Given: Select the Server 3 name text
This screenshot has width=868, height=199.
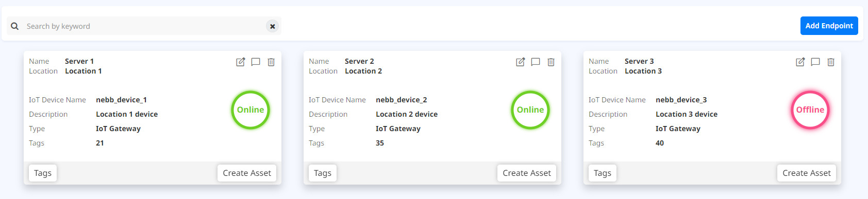Looking at the screenshot, I should (639, 61).
